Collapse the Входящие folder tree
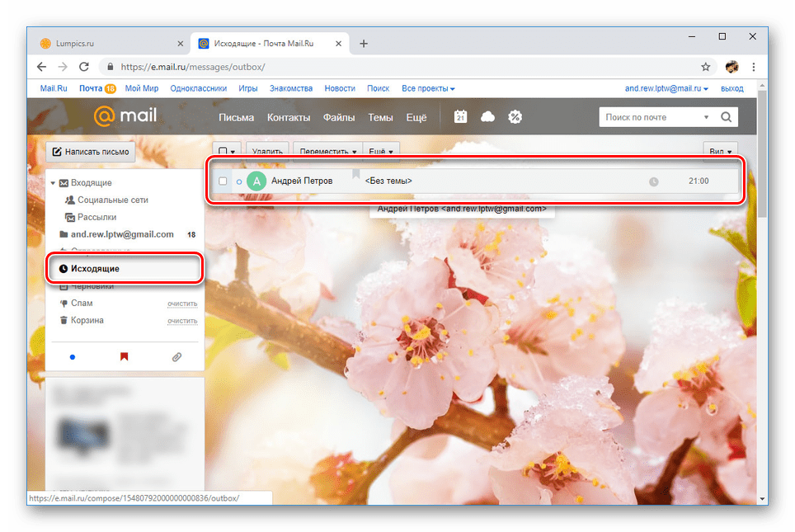The height and width of the screenshot is (532, 795). (53, 183)
